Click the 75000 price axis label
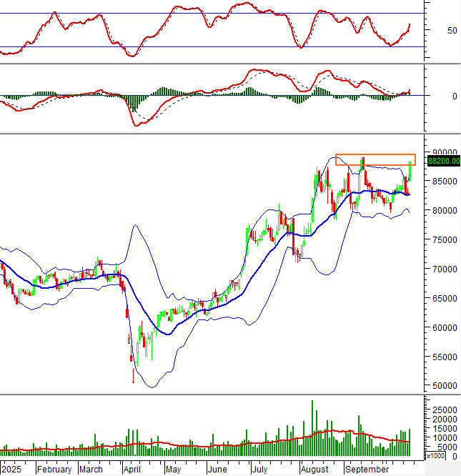This screenshot has height=476, width=461. (442, 240)
